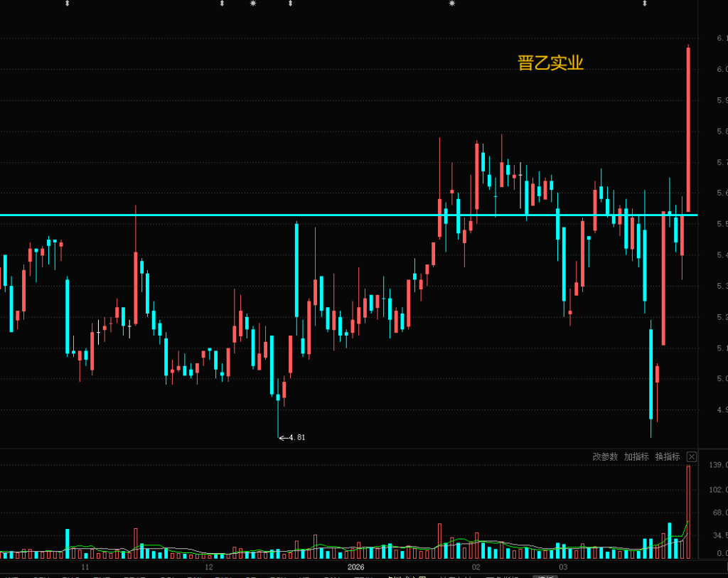Click the rightmost double-arrow marker atop the chart
The image size is (728, 578).
(x=645, y=4)
